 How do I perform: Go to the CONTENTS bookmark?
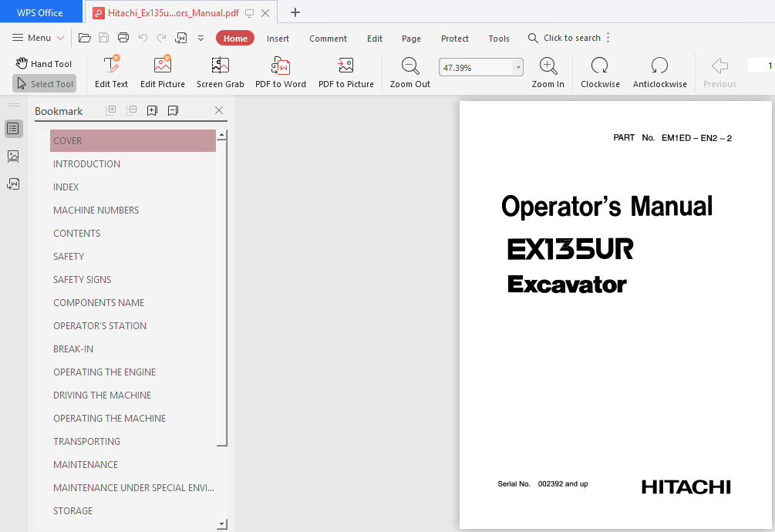click(76, 234)
